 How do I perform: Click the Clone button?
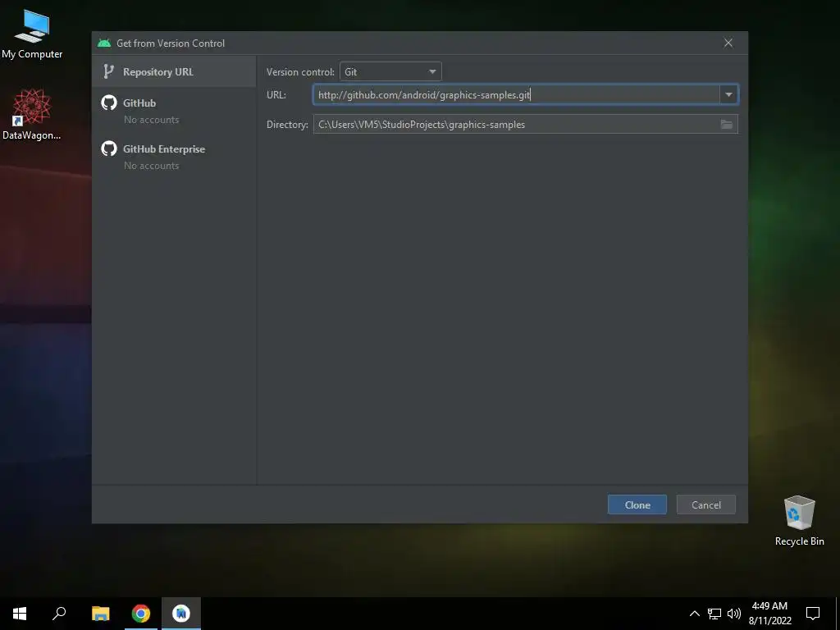point(637,504)
